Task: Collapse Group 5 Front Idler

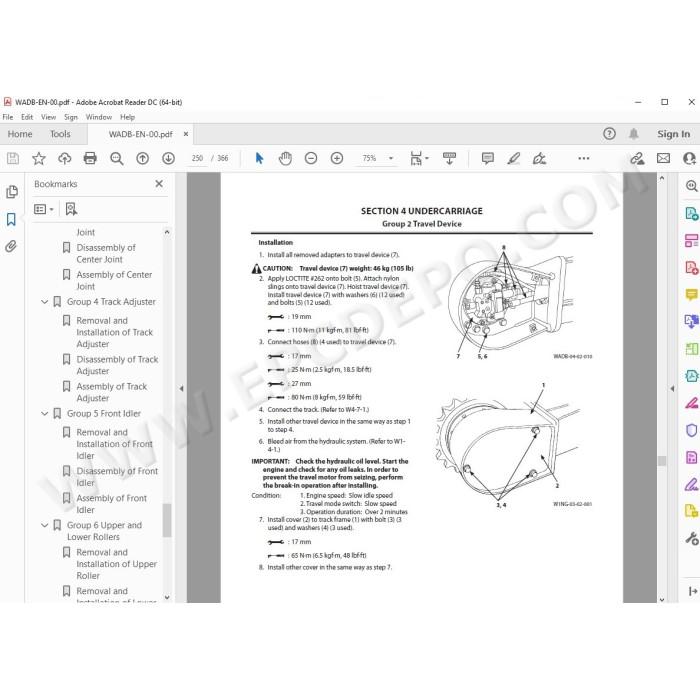Action: [x=45, y=413]
